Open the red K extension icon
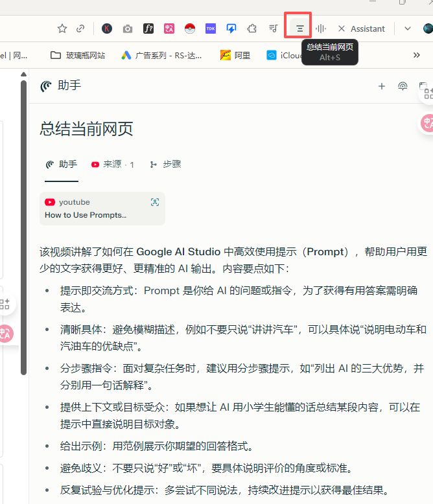433x504 pixels. [107, 29]
